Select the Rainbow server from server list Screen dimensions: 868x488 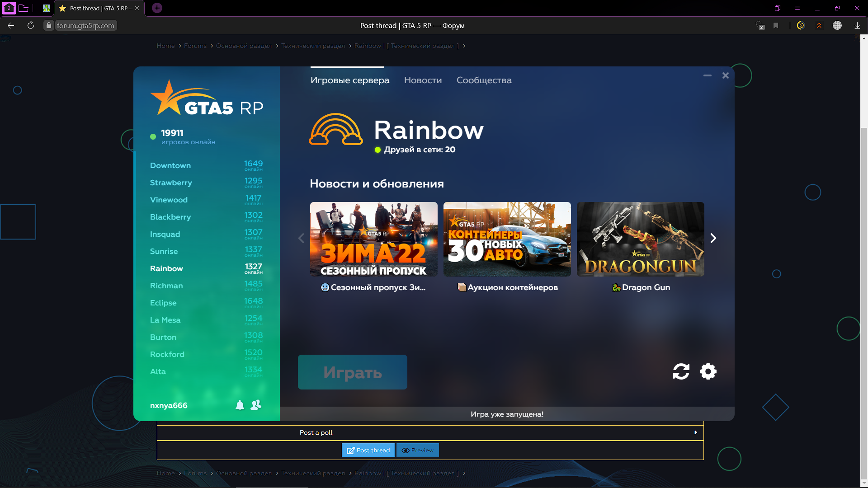click(x=167, y=267)
